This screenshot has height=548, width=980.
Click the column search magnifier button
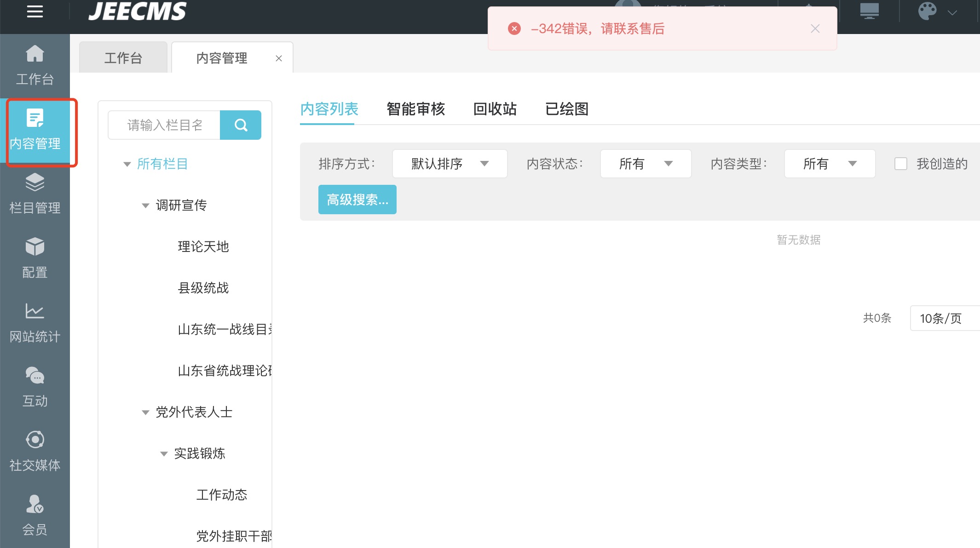pos(241,125)
